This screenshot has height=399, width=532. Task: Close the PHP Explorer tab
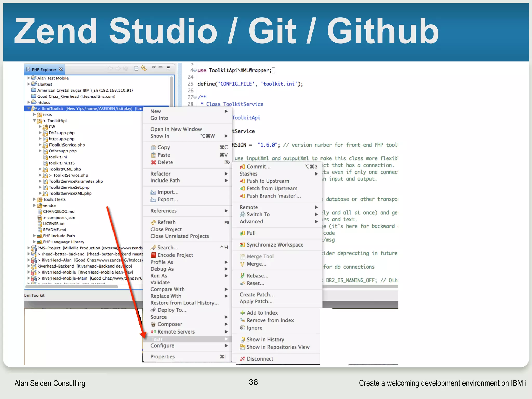tap(61, 69)
